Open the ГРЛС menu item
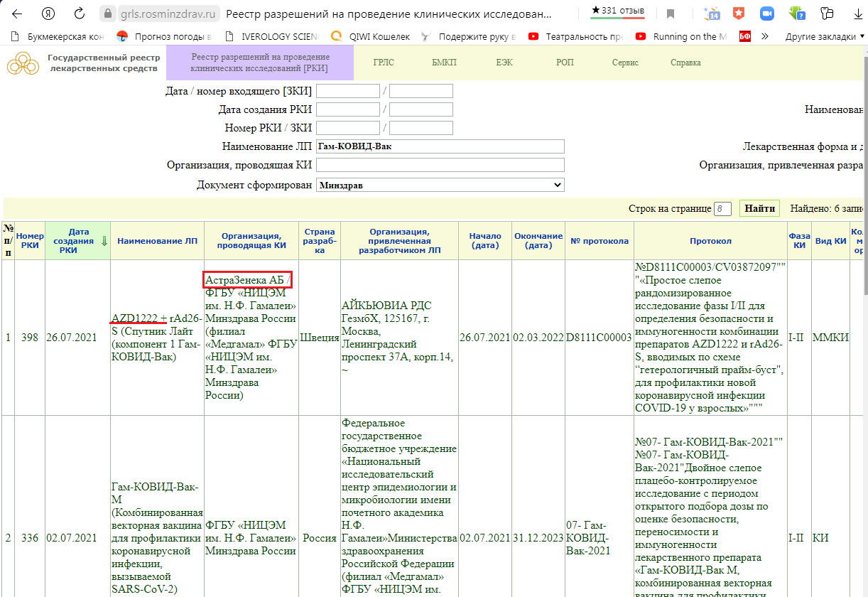This screenshot has width=868, height=597. 384,63
